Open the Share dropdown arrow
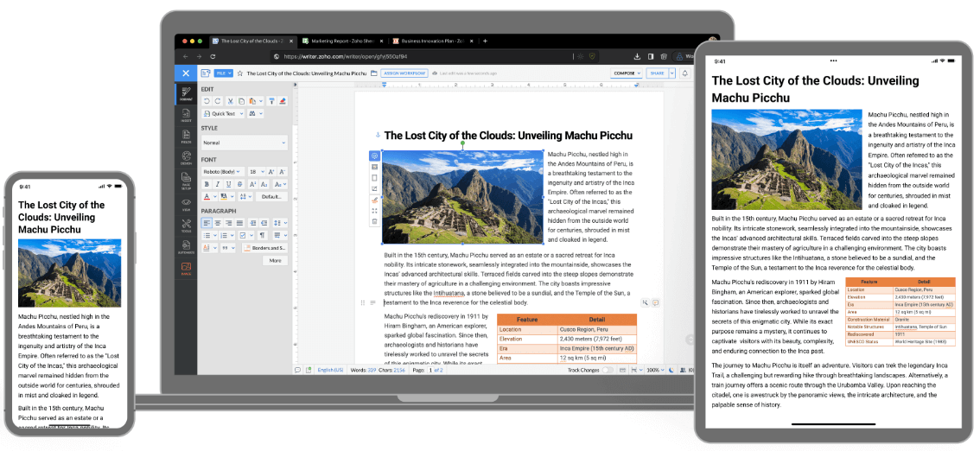Viewport: 980px width, 451px height. tap(671, 73)
